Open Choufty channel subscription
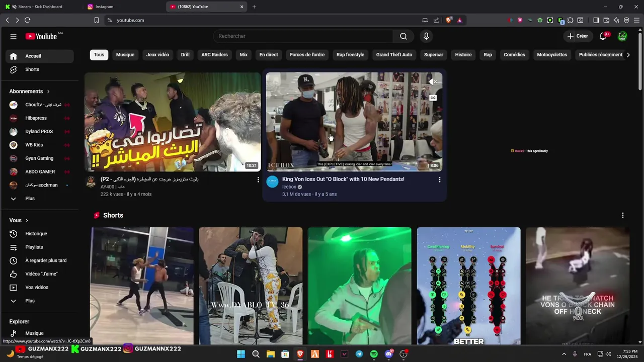The image size is (644, 362). [x=40, y=105]
